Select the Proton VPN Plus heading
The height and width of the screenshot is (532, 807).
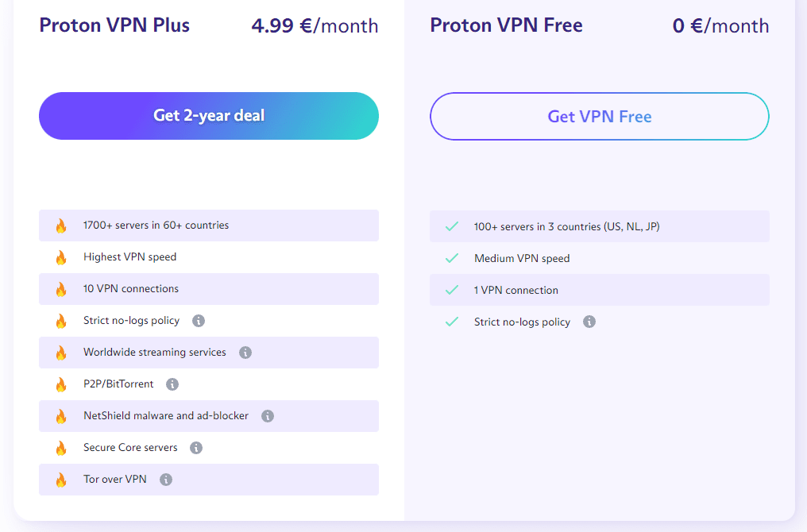[x=114, y=25]
